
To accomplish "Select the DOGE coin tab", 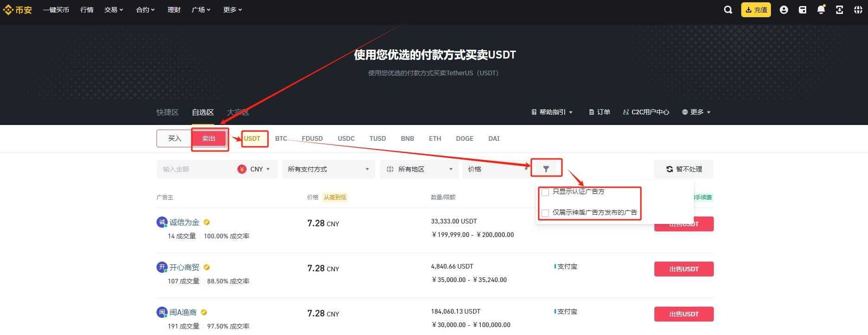I will point(465,138).
